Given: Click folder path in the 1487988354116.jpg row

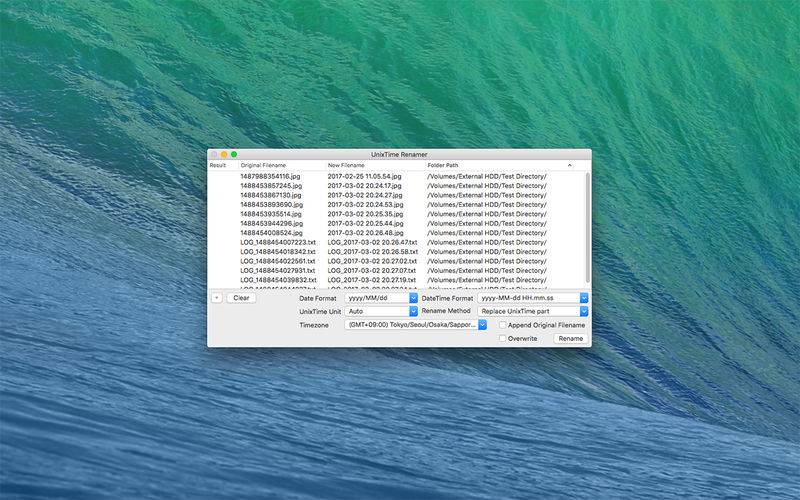Looking at the screenshot, I should click(x=487, y=177).
